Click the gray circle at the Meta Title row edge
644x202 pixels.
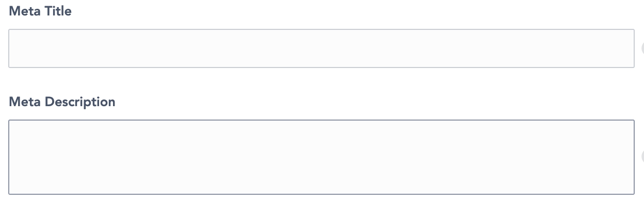pyautogui.click(x=642, y=48)
